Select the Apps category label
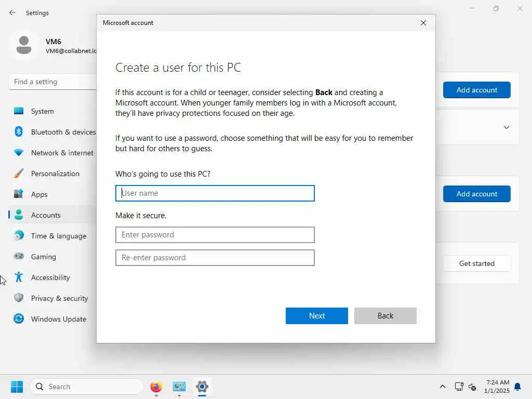This screenshot has width=532, height=399. point(39,194)
